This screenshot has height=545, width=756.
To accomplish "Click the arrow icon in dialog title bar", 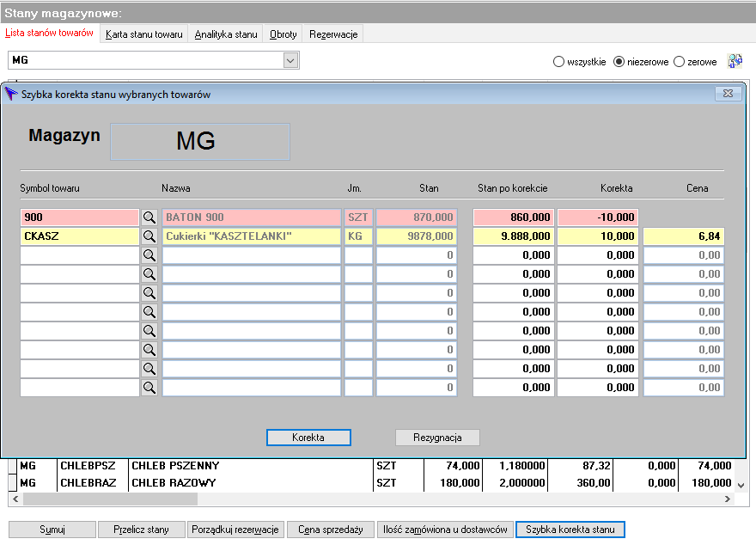I will (x=10, y=94).
